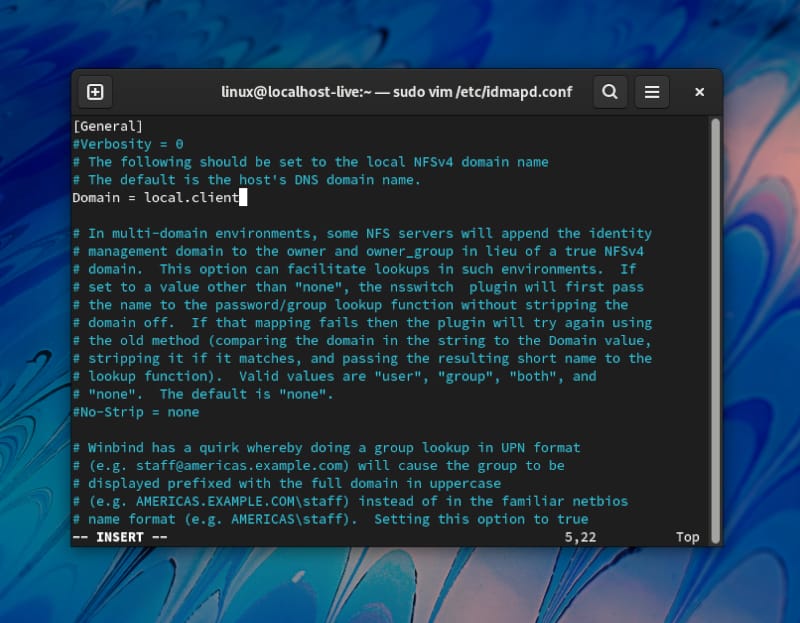This screenshot has width=800, height=623.
Task: Click the line '(e.g. AMERICAS.EXAMPLE.COM\staff)'
Action: (x=350, y=501)
